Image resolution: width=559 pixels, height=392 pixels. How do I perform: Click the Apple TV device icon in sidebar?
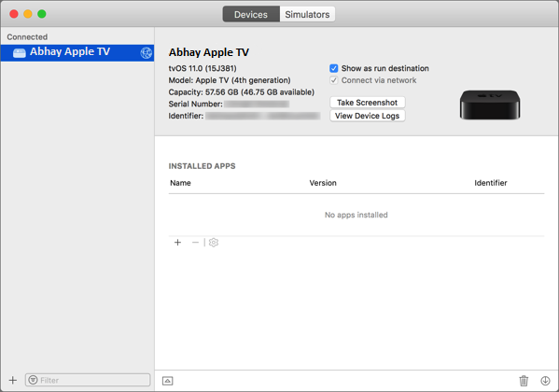click(x=20, y=53)
